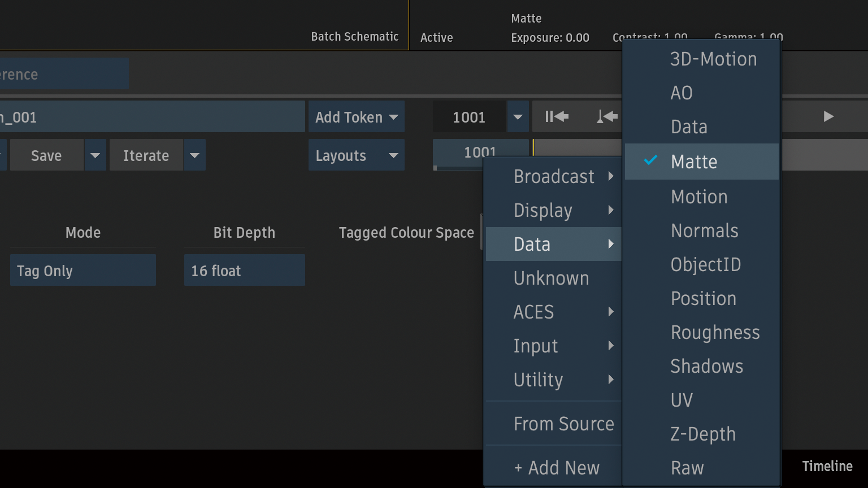Jump to the first frame with the go-to-start icon
This screenshot has width=868, height=488.
[x=557, y=117]
